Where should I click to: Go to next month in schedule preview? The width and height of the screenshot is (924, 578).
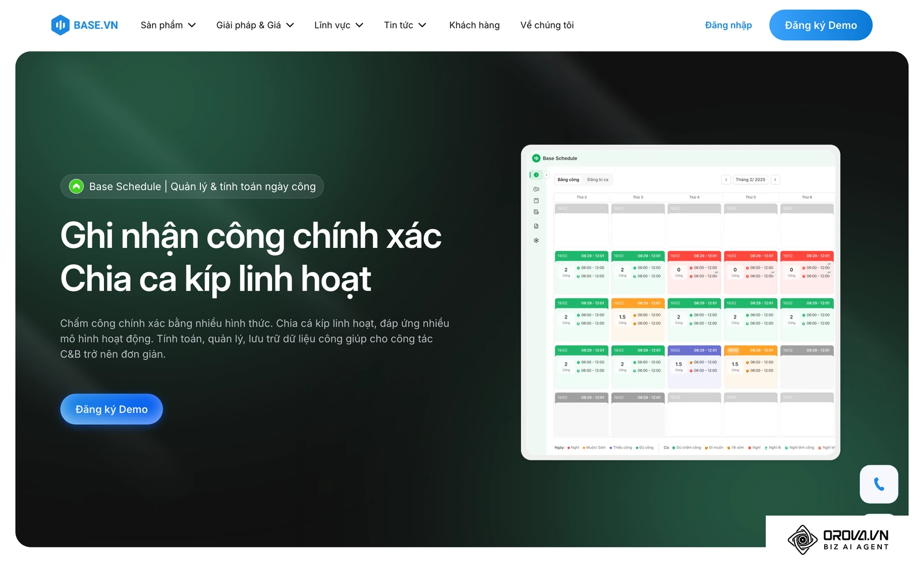[775, 180]
